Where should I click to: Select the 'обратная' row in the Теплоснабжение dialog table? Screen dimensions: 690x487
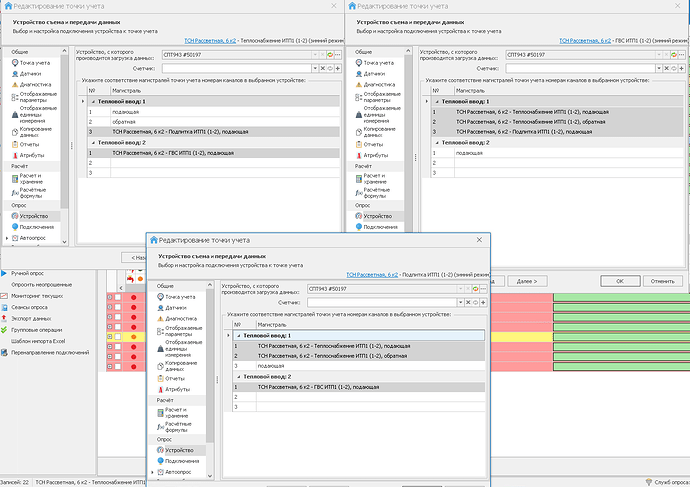coord(213,122)
